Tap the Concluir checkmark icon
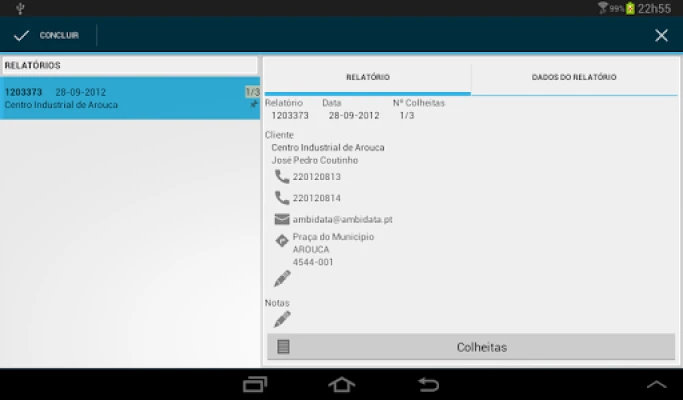The height and width of the screenshot is (400, 683). 21,35
